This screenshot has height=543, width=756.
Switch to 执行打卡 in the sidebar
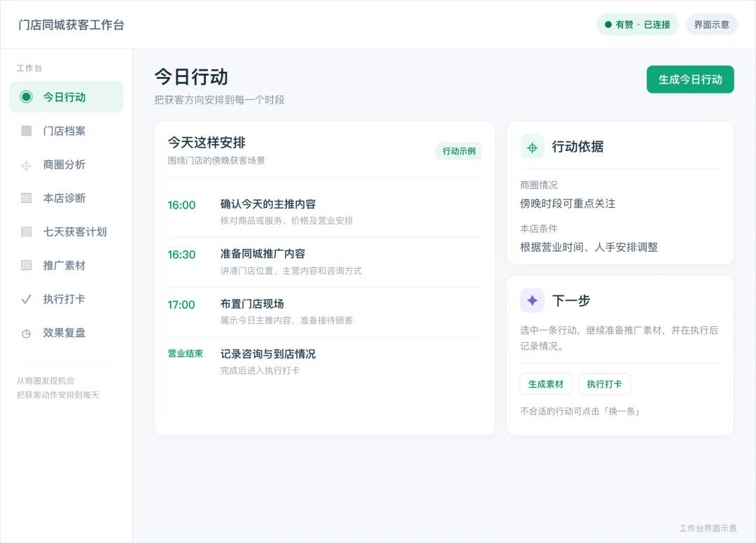coord(66,299)
